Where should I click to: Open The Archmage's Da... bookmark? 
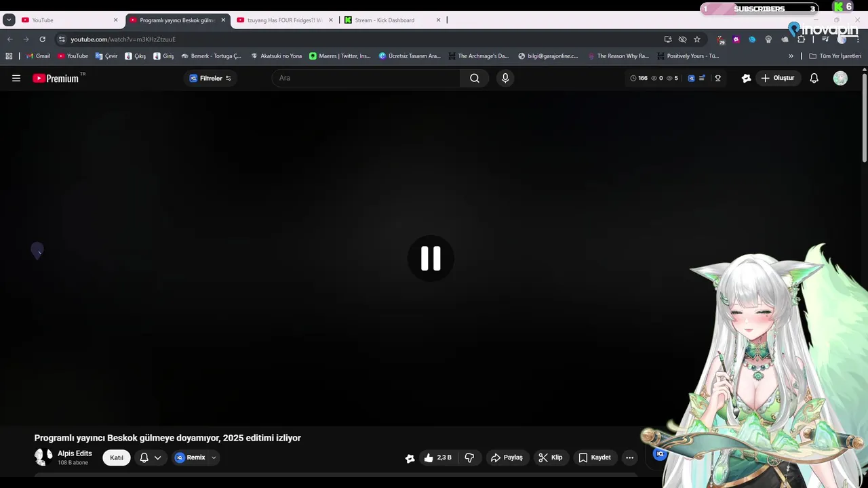(x=478, y=56)
